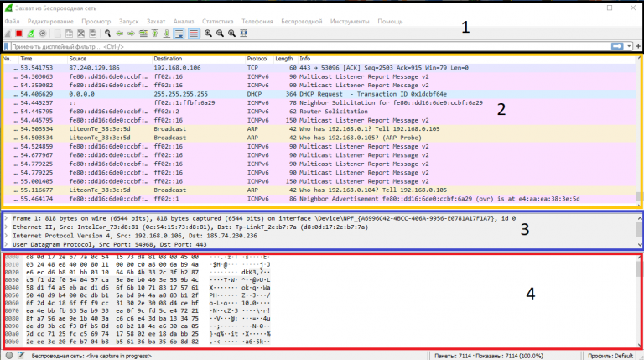Select the DHCP Request packet row
The height and width of the screenshot is (360, 644).
(319, 94)
